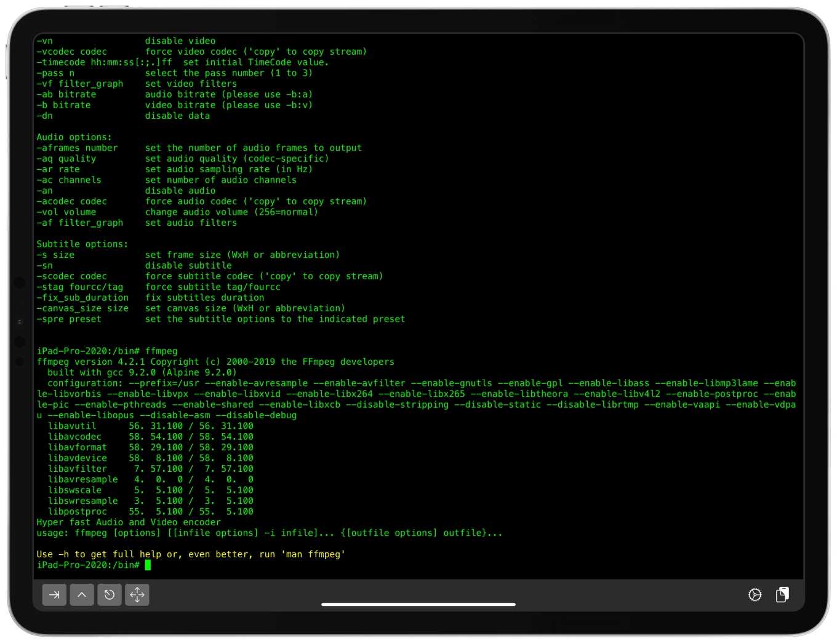Paste from clipboard icon
Viewport: 837px width, 644px height.
pyautogui.click(x=782, y=594)
